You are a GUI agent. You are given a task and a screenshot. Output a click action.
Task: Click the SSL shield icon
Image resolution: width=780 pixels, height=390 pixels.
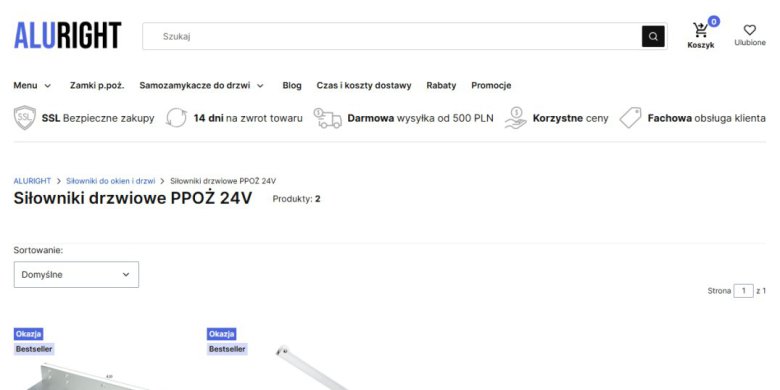coord(24,118)
